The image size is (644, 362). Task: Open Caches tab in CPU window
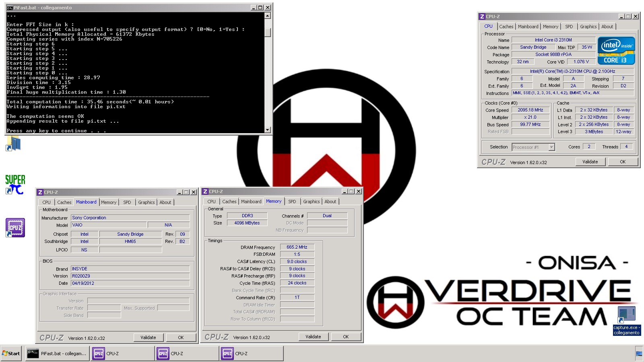(506, 27)
